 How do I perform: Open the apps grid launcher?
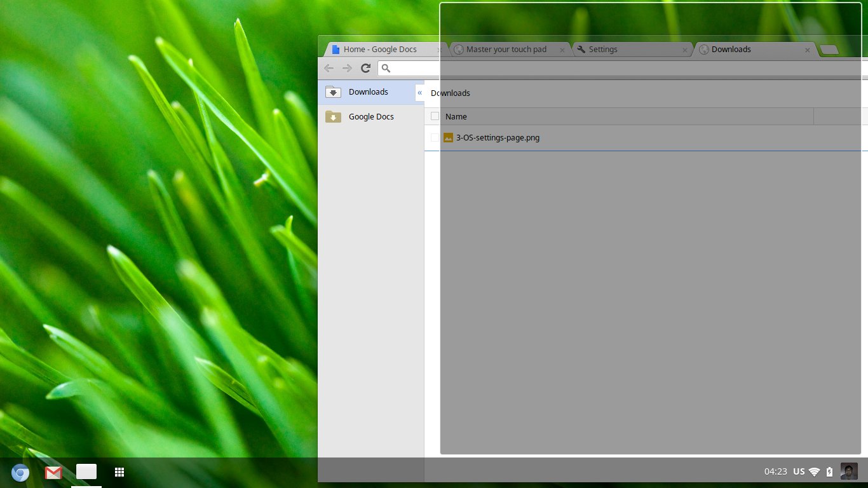point(119,472)
